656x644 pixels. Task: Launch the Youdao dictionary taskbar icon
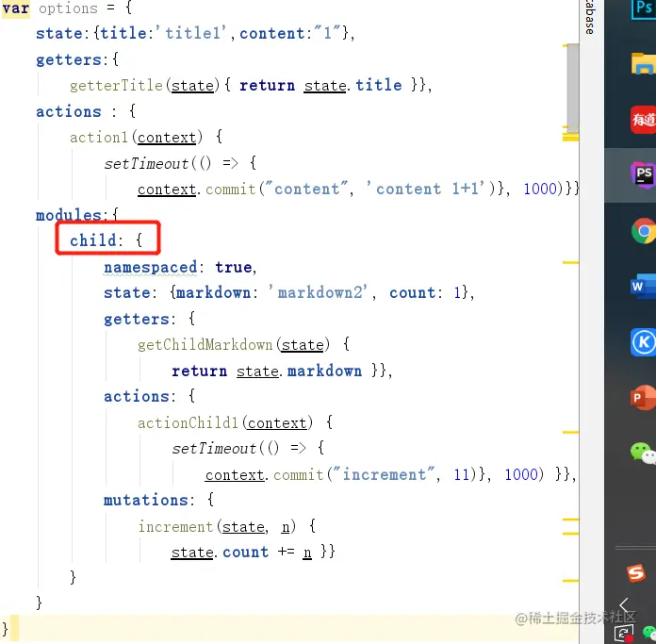[x=644, y=120]
